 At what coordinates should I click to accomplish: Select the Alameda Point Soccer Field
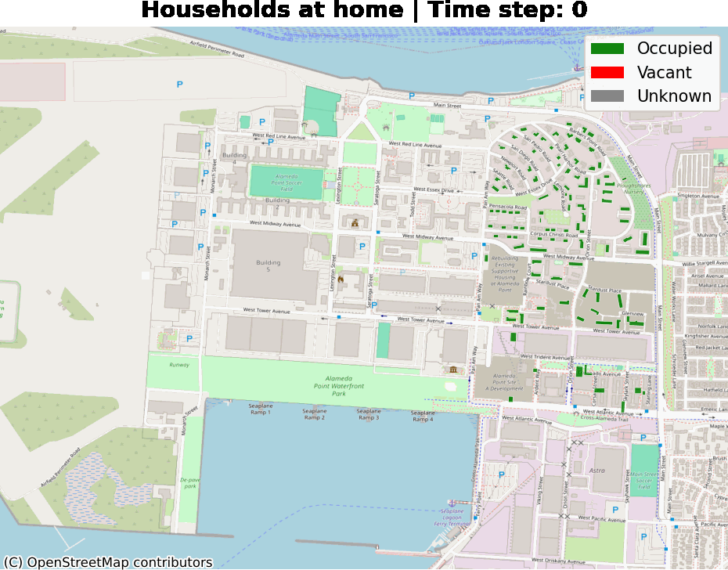pos(286,182)
